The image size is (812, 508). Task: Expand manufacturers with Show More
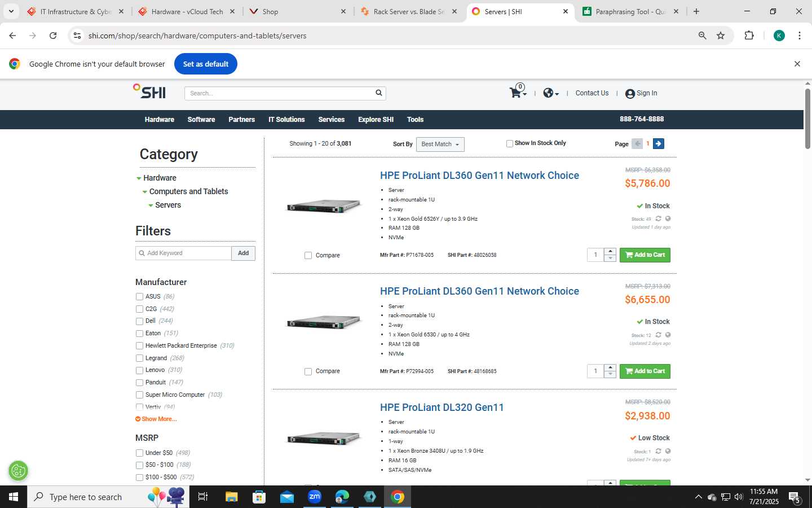(x=156, y=419)
